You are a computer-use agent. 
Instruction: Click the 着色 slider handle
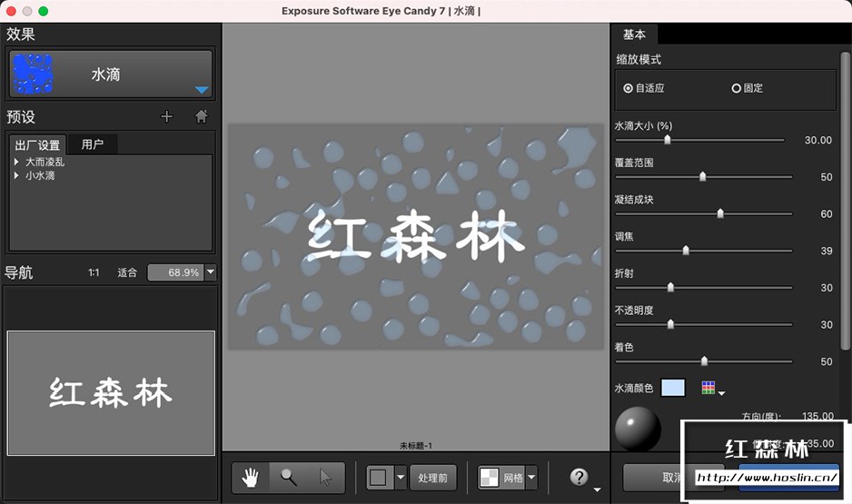704,361
